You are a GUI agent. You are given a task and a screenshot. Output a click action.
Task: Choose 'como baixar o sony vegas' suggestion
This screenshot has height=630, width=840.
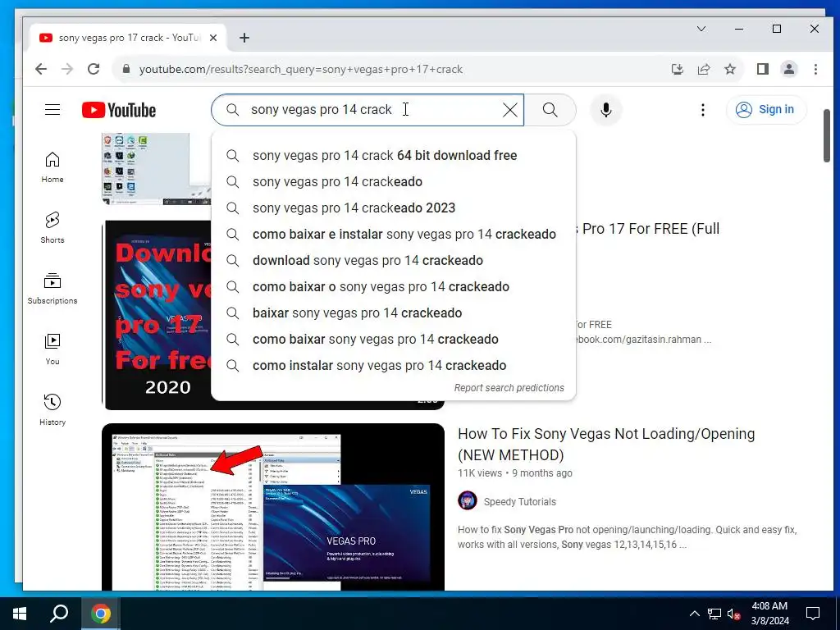(394, 286)
